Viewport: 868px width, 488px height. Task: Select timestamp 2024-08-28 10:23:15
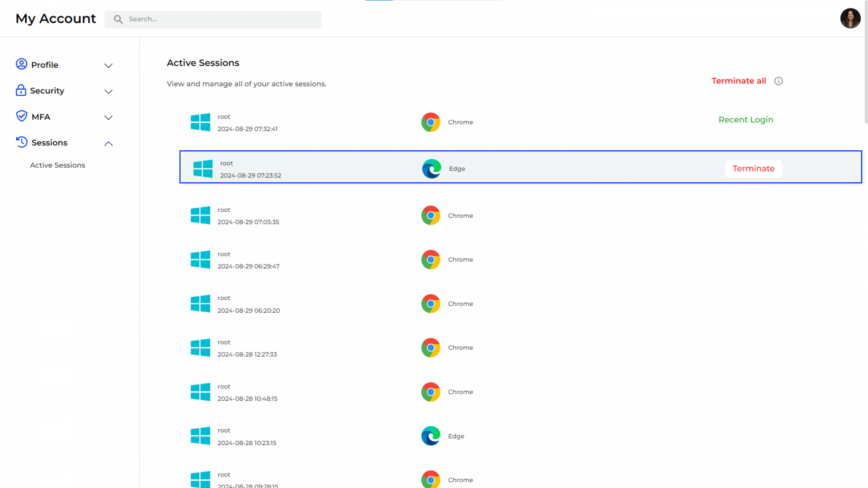[x=247, y=443]
